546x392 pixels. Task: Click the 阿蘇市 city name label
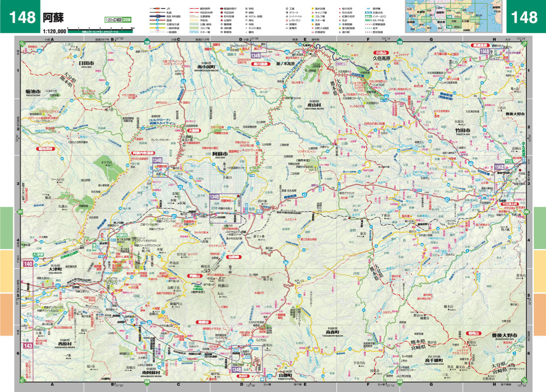coord(220,154)
